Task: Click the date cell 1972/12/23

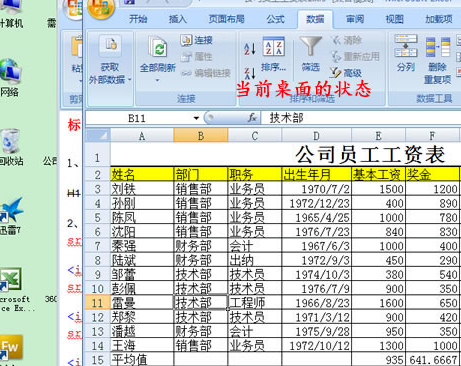Action: [x=317, y=203]
